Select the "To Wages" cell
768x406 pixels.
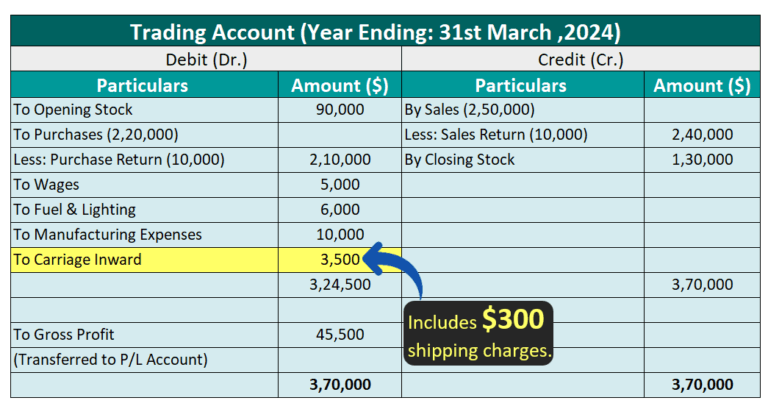pos(142,185)
